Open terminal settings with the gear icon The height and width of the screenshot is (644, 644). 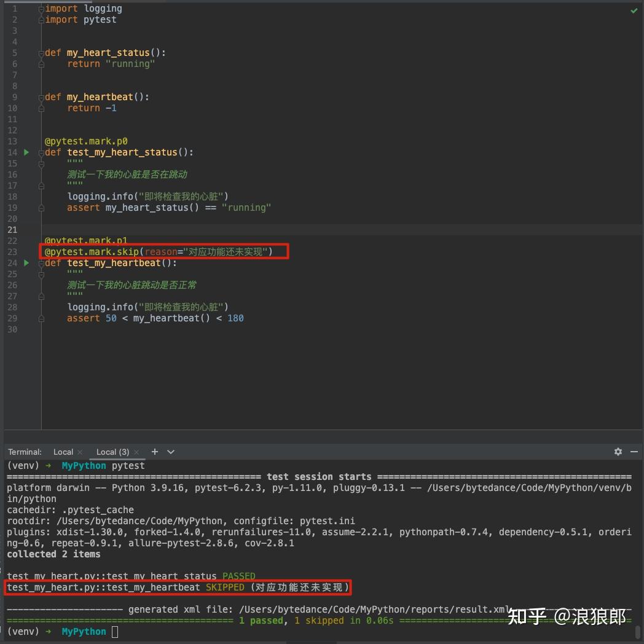pyautogui.click(x=618, y=452)
